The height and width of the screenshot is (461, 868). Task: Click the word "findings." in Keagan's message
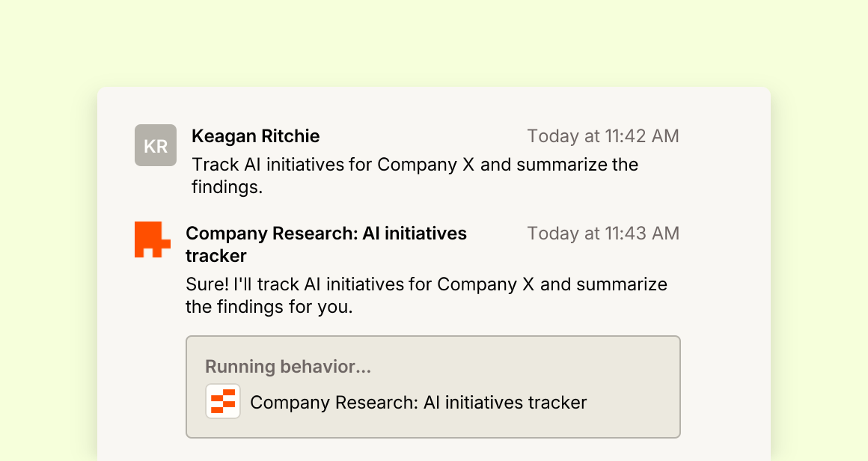point(227,187)
